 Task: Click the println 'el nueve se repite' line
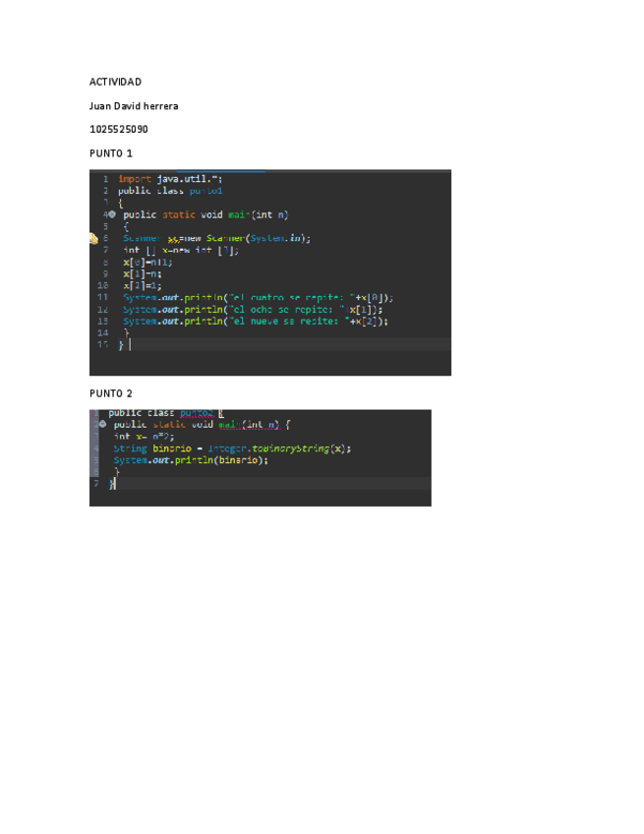coord(256,322)
